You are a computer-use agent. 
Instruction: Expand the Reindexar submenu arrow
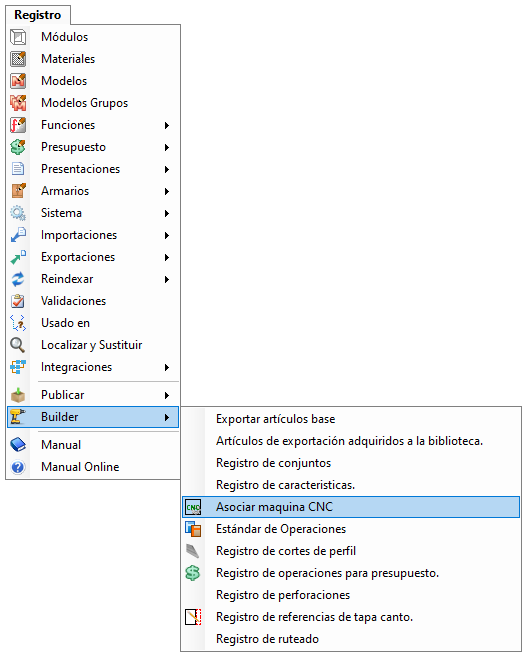pyautogui.click(x=167, y=279)
